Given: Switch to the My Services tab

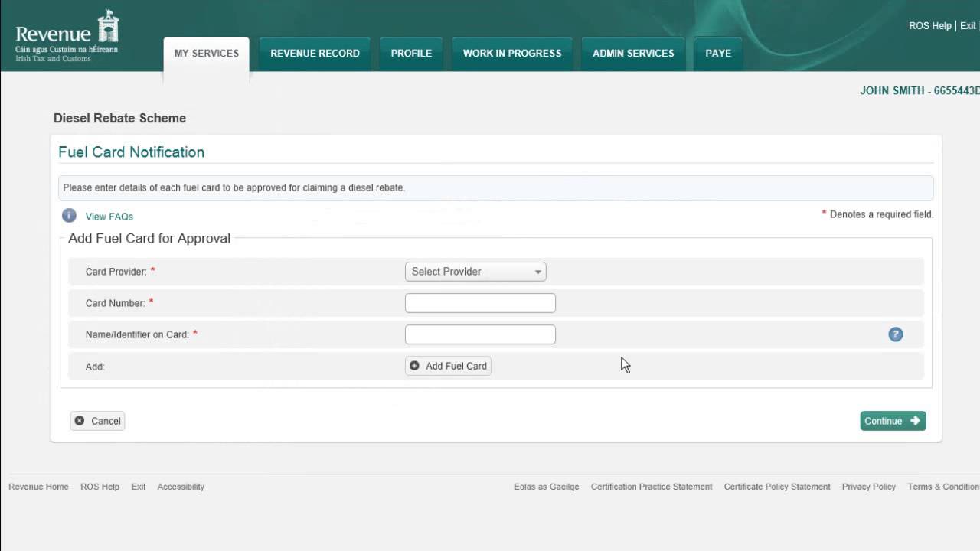Looking at the screenshot, I should coord(207,54).
